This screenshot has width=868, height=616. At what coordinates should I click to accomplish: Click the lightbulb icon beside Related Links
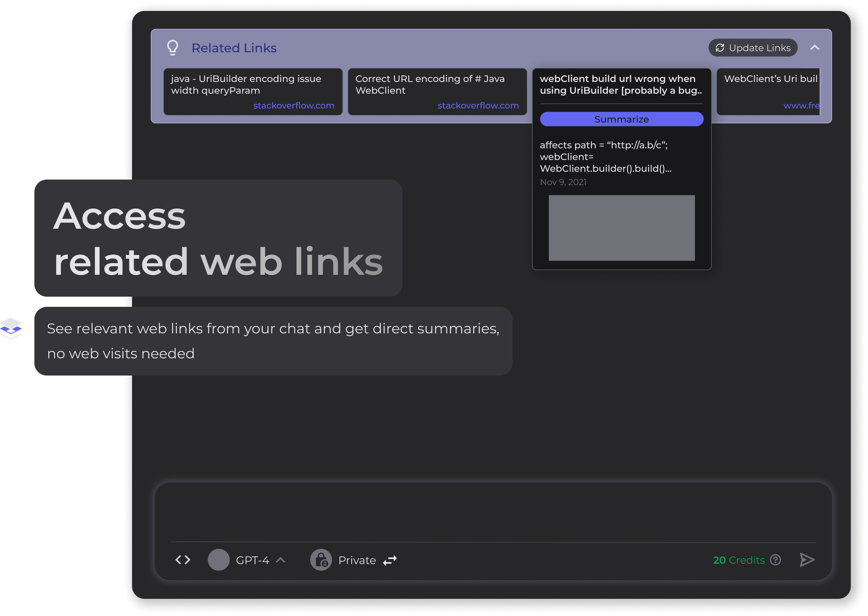(173, 48)
